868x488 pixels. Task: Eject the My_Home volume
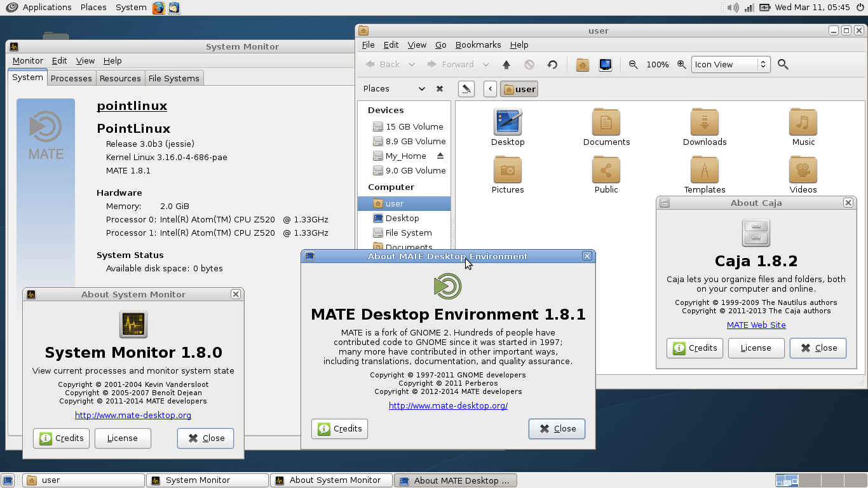coord(440,156)
